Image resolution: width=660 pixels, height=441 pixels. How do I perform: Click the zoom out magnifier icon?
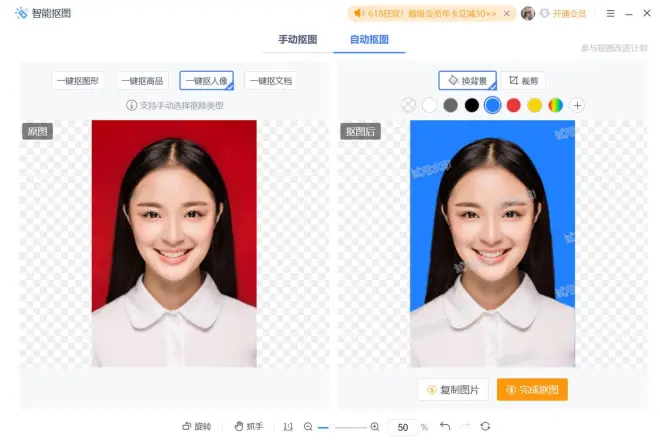click(x=308, y=427)
